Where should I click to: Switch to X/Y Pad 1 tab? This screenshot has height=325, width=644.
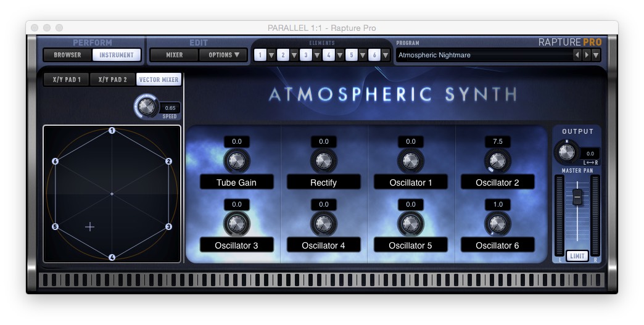67,80
